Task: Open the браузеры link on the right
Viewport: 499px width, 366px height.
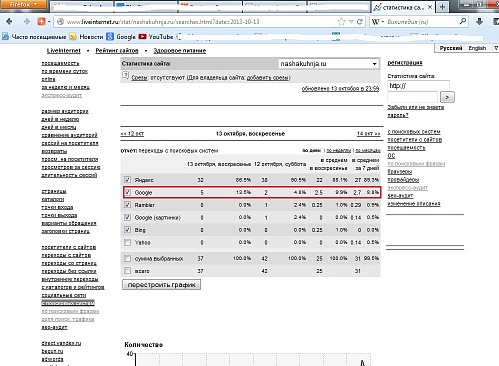Action: (400, 172)
